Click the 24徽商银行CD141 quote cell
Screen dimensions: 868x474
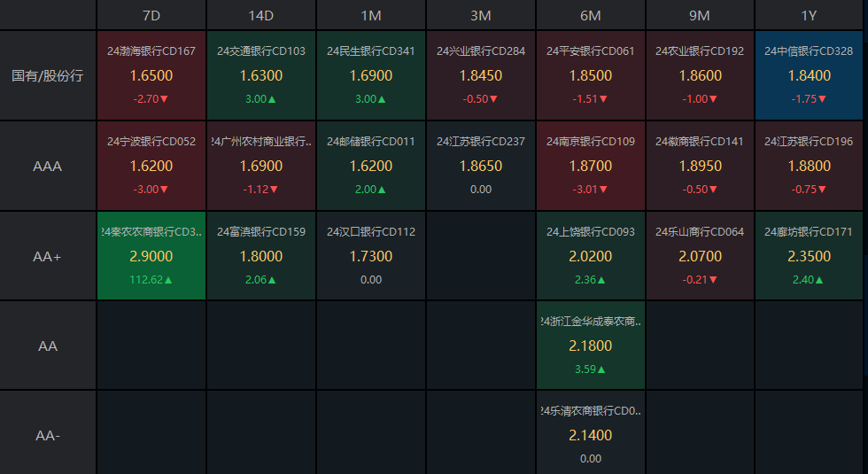[700, 166]
